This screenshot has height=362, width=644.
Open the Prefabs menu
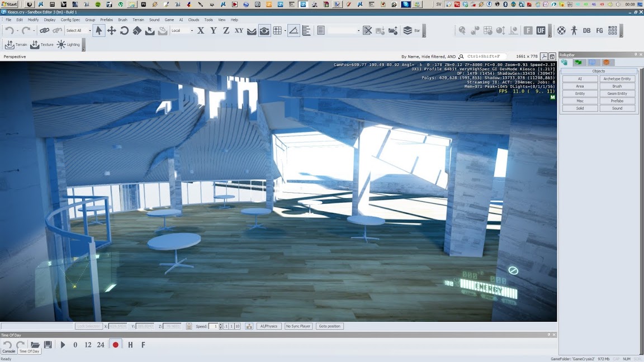point(106,20)
